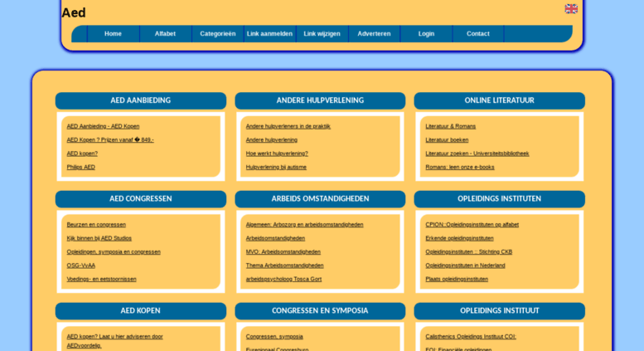Follow Algemeen: Arbozorg en arbeidsomstandigheden link
The height and width of the screenshot is (351, 644).
pyautogui.click(x=304, y=224)
